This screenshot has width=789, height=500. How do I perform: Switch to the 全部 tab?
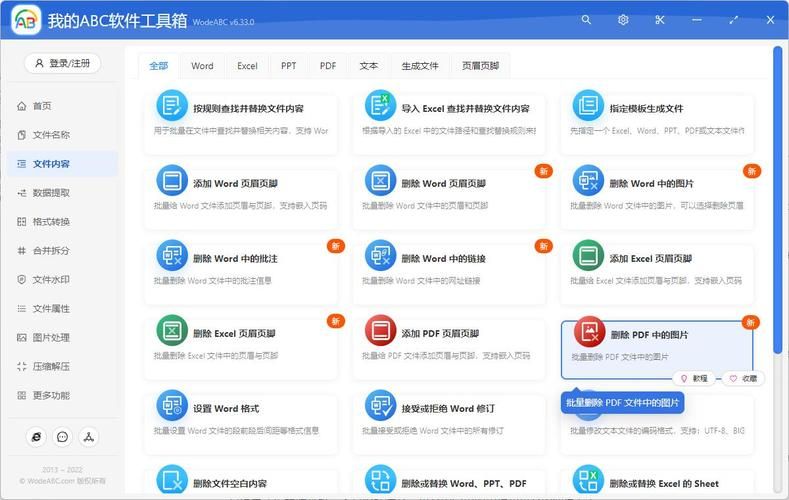coord(159,66)
